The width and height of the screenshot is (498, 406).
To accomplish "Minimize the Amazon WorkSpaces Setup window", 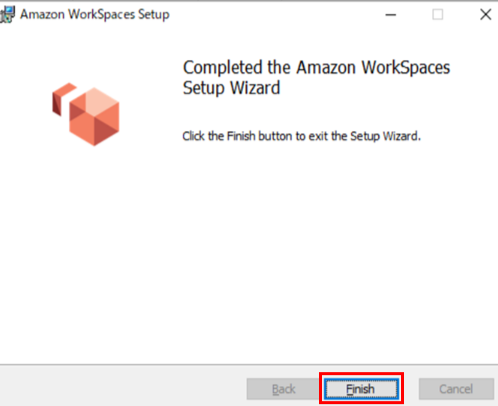I will 391,15.
